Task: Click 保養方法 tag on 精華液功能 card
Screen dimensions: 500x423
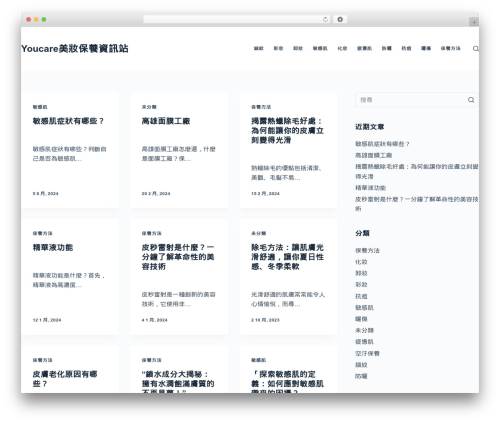Action: coord(42,233)
